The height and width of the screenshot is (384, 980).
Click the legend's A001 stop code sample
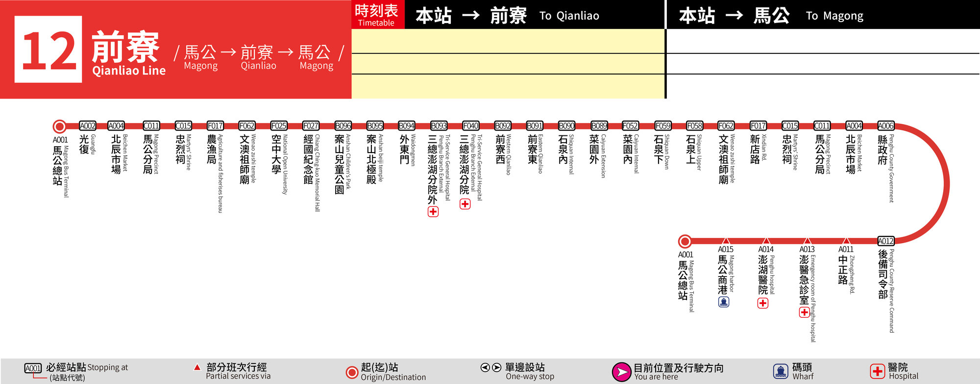33,368
